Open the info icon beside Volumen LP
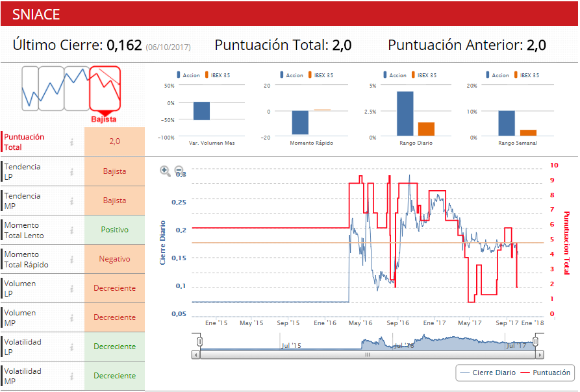Image resolution: width=580 pixels, height=392 pixels. pyautogui.click(x=71, y=289)
